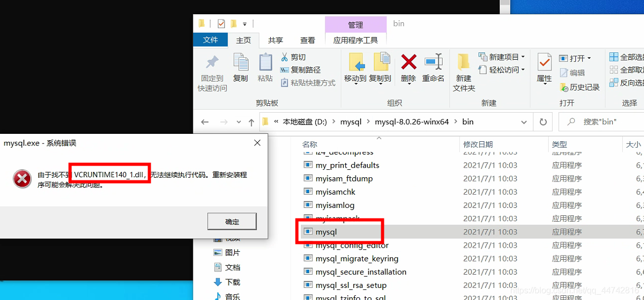The image size is (644, 300).
Task: Click 编辑 edit in the 打开 group
Action: pos(572,72)
